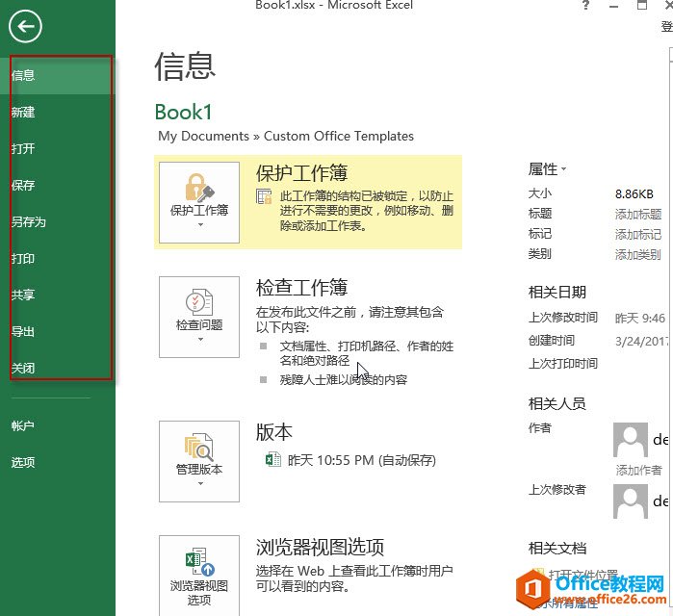This screenshot has height=616, width=673.
Task: Select 另存为 in the sidebar
Action: pos(29,221)
